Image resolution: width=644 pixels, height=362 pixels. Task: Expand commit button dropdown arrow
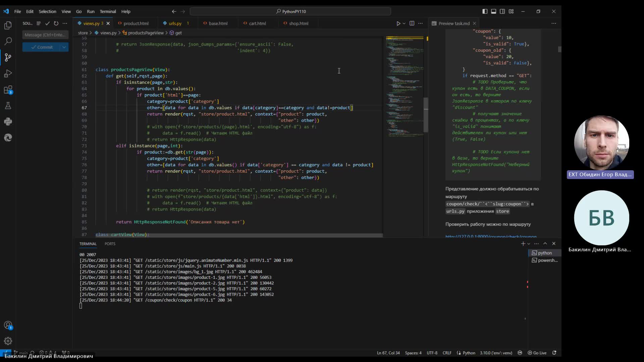pyautogui.click(x=64, y=47)
